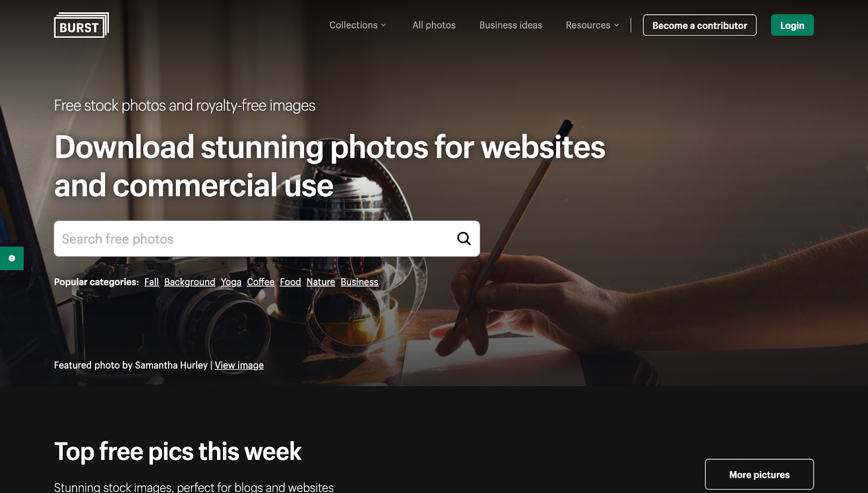Open the Background category link
Image resolution: width=868 pixels, height=493 pixels.
point(190,282)
